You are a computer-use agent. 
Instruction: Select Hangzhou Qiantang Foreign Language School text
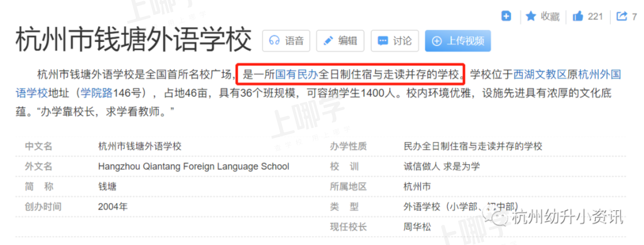pyautogui.click(x=194, y=167)
